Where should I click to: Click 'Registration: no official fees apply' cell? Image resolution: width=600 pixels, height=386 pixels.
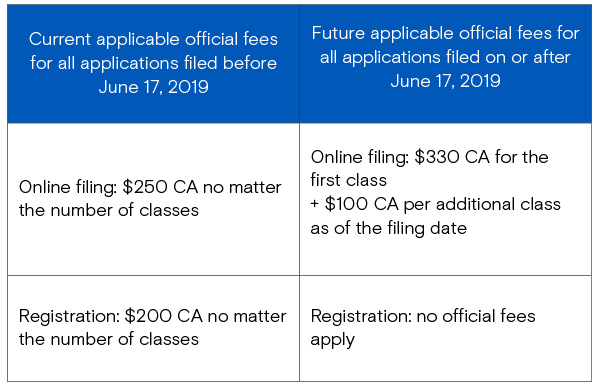[445, 328]
